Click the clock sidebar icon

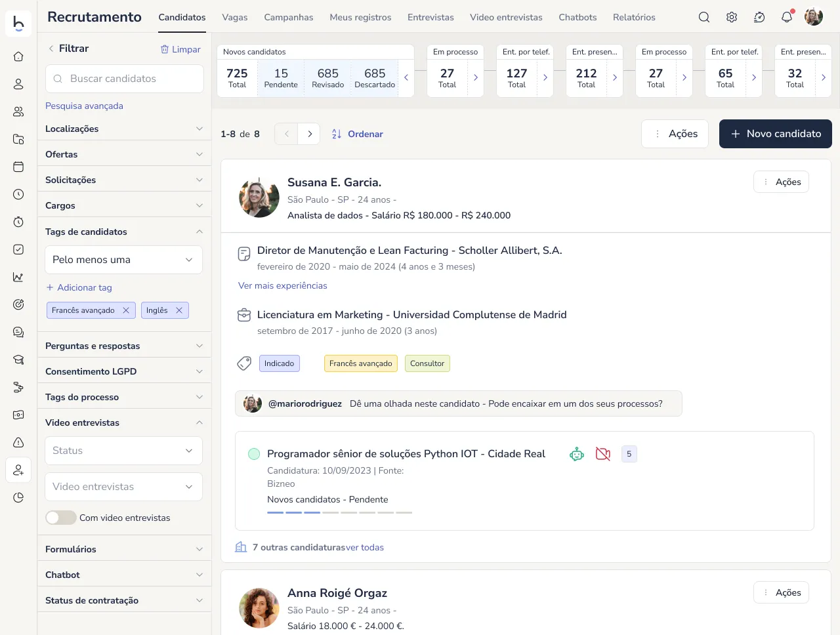(18, 194)
